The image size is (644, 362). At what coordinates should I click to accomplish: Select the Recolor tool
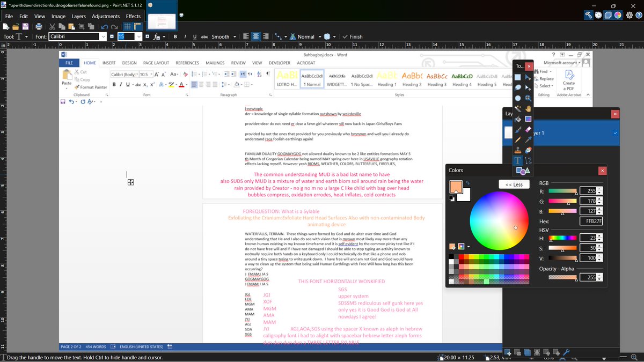pos(528,150)
